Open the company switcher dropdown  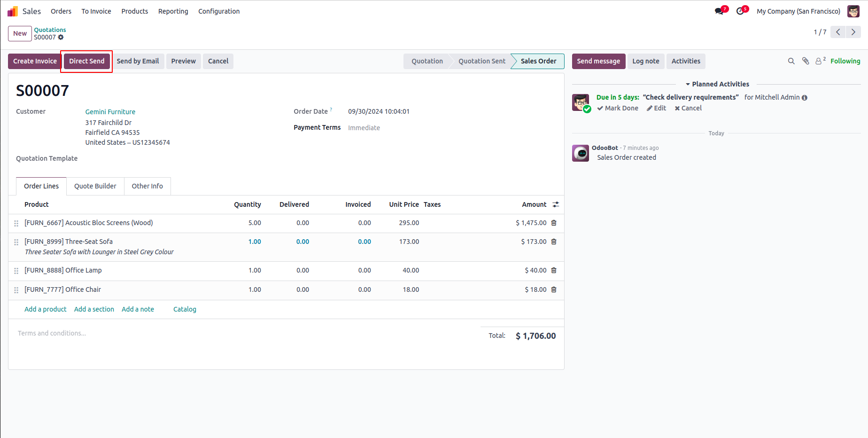[798, 11]
